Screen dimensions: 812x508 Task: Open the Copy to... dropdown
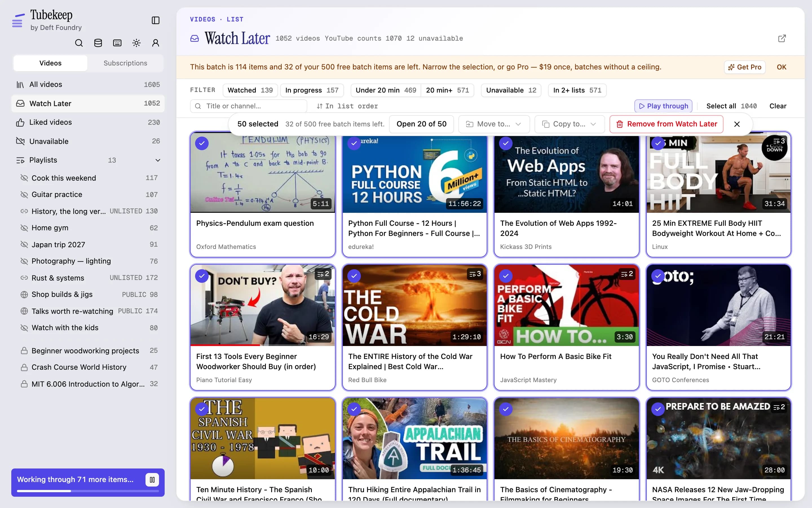point(570,124)
